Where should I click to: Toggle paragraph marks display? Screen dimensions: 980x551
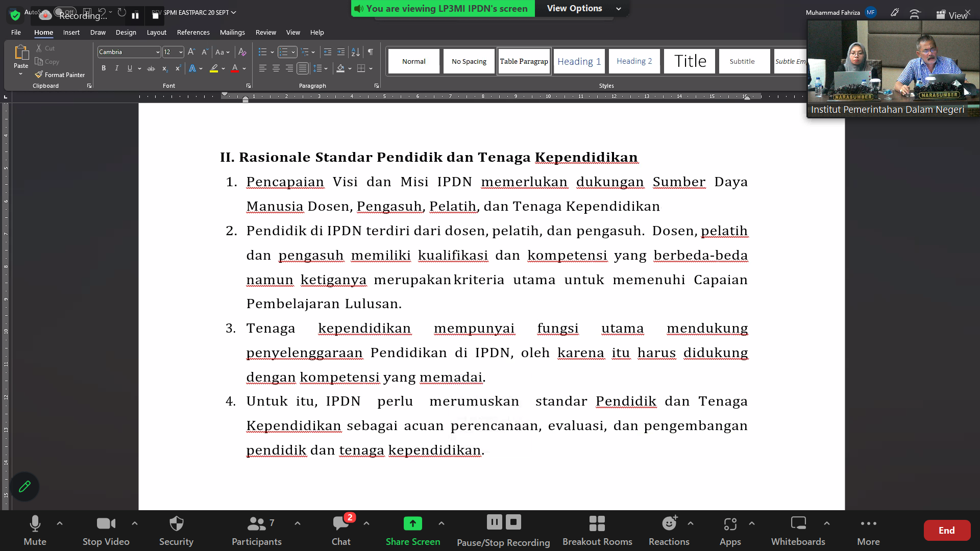pos(371,52)
